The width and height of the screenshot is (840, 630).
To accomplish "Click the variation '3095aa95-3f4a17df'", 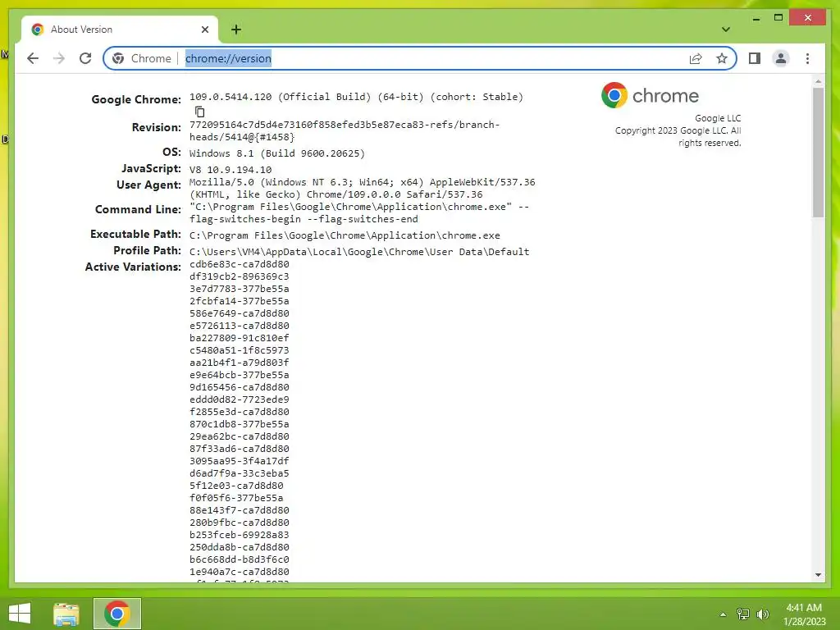I will [x=239, y=461].
